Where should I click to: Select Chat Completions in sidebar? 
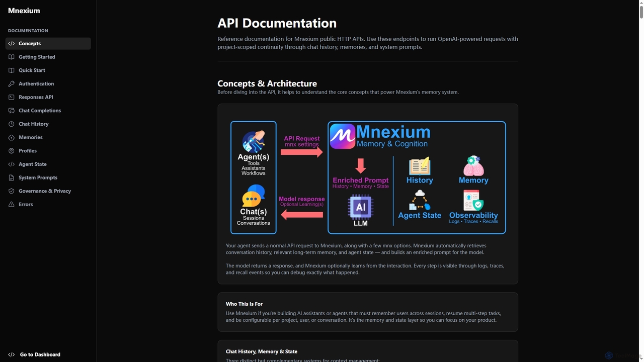tap(48, 111)
